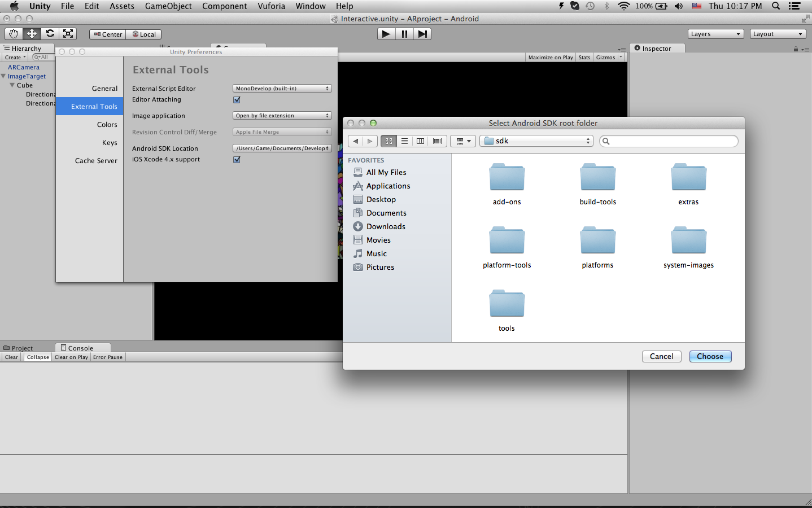The image size is (812, 508).
Task: Collapse the ImageTarget tree item
Action: [x=3, y=76]
